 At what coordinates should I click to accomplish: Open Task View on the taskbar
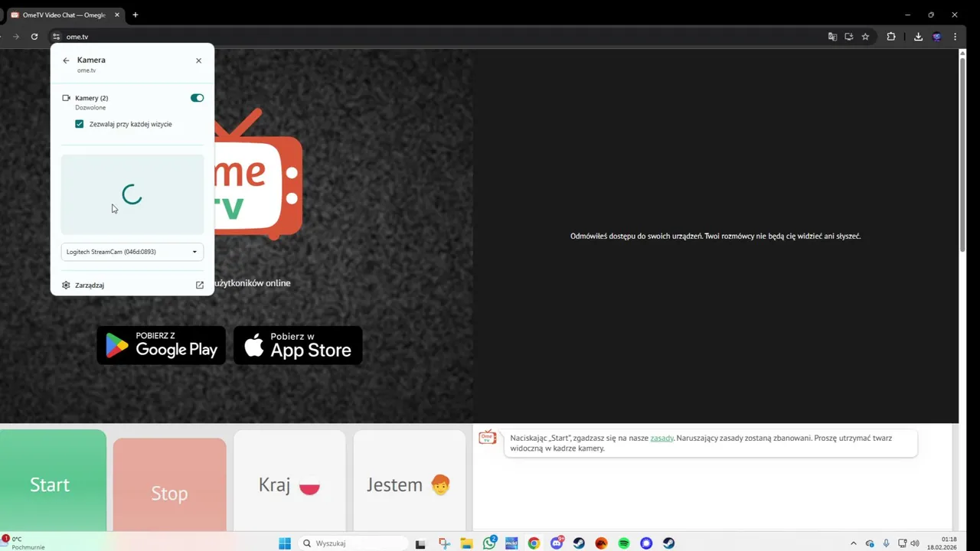pos(420,543)
